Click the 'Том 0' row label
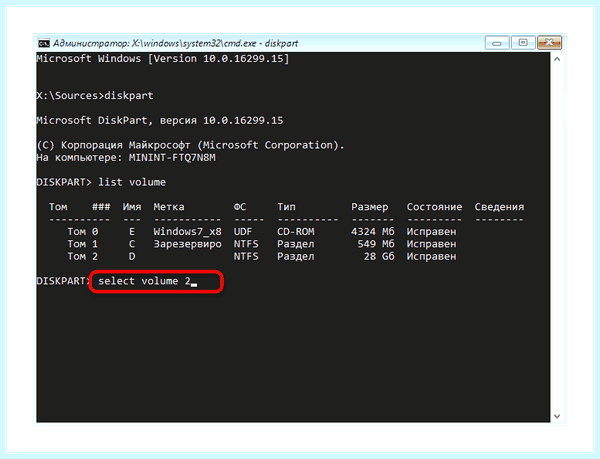 pos(83,232)
